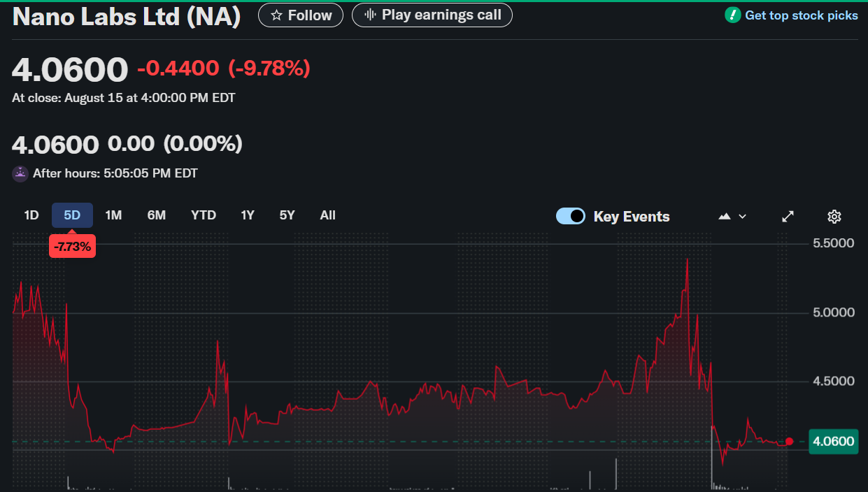Show the All time range

(328, 215)
